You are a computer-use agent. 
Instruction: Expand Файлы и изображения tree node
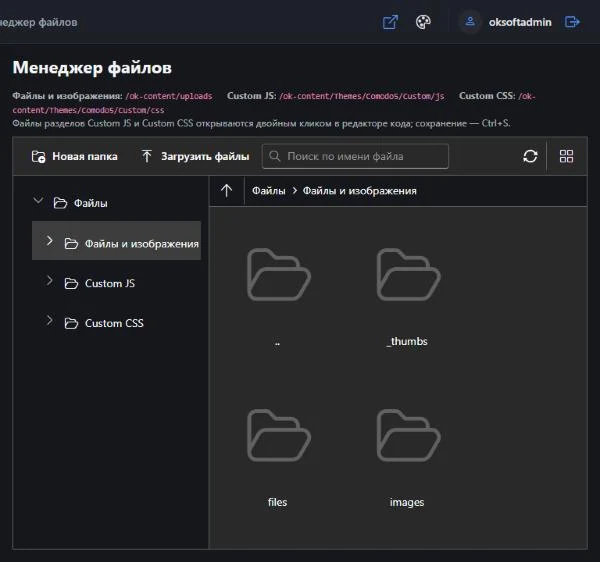click(x=50, y=241)
